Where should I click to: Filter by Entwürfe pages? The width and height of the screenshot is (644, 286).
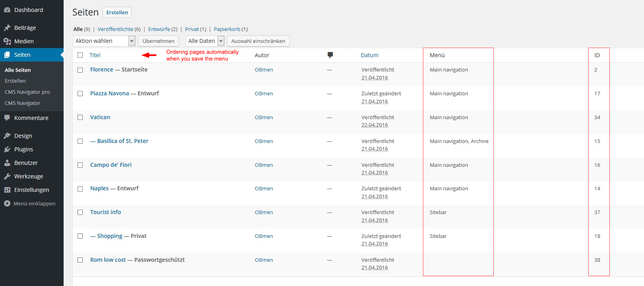point(159,29)
